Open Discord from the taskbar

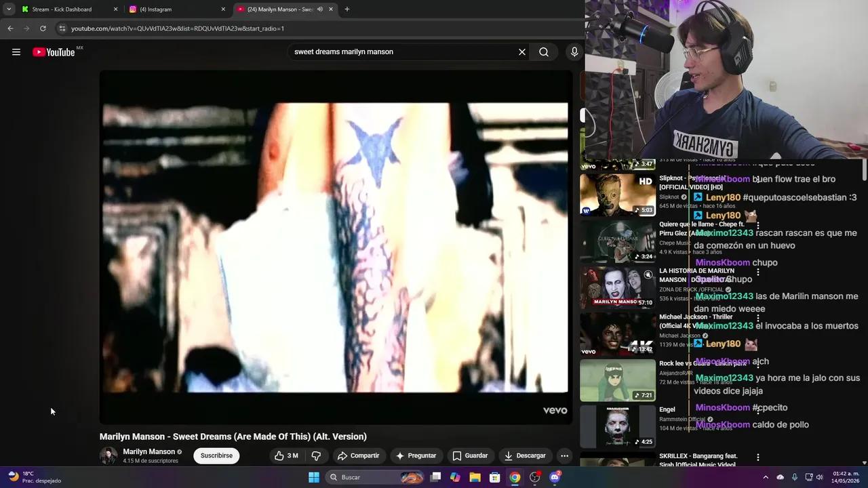pos(555,477)
